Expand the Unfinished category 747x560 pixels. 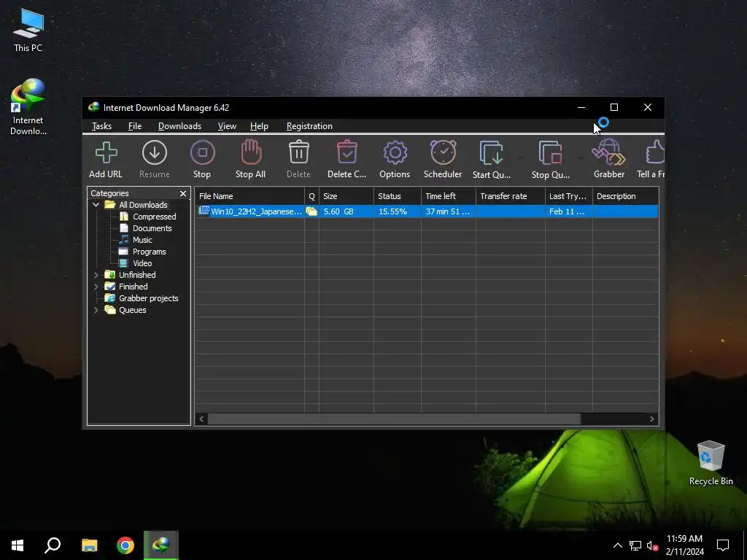click(96, 275)
